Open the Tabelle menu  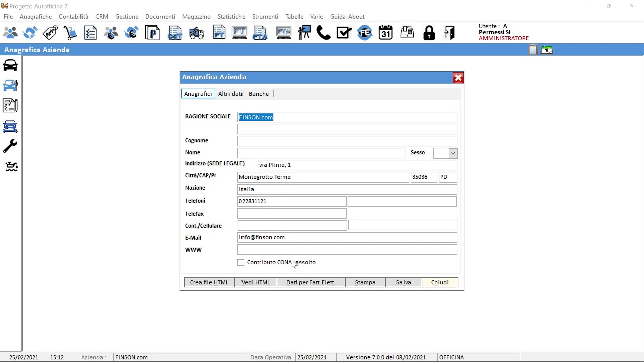coord(294,17)
